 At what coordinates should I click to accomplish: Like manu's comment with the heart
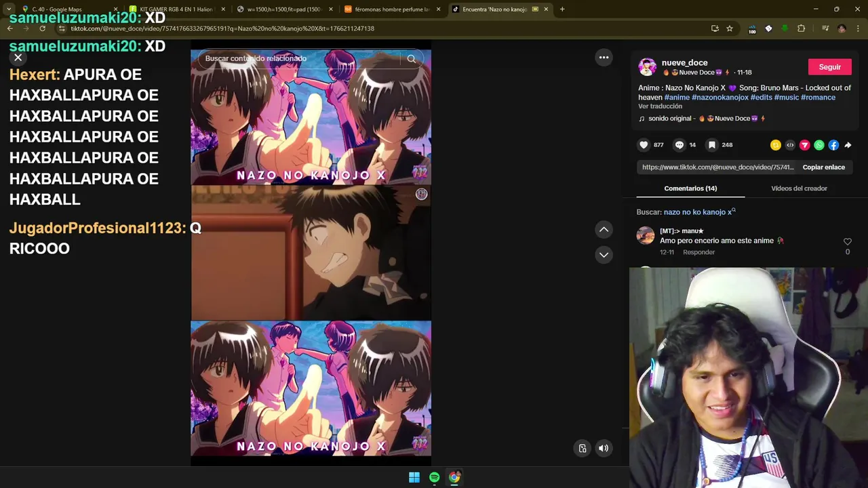click(x=847, y=242)
